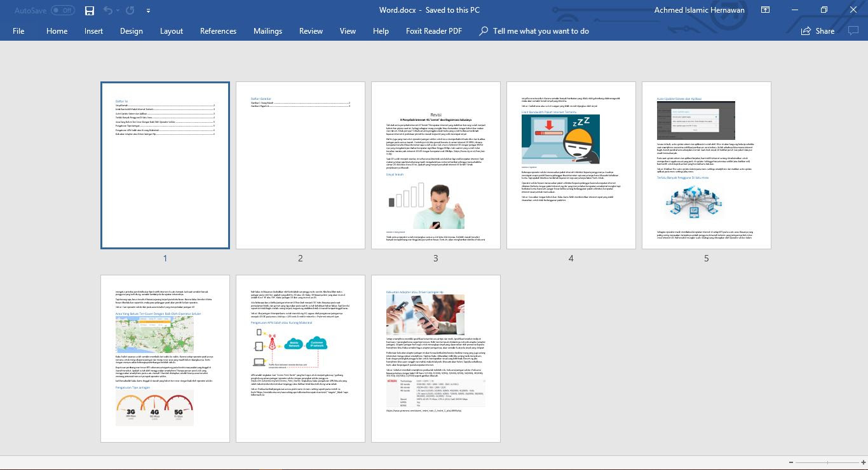This screenshot has width=868, height=470.
Task: Click the zoom in plus button
Action: (x=862, y=462)
